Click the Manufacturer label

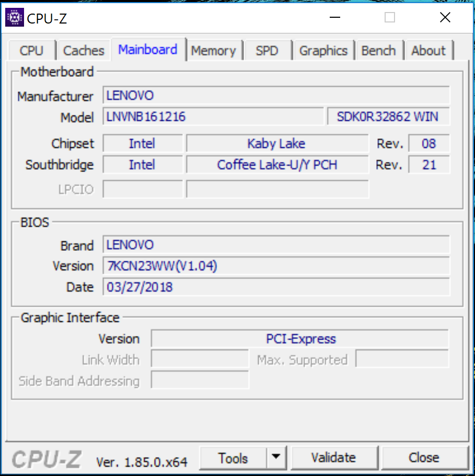pyautogui.click(x=55, y=96)
